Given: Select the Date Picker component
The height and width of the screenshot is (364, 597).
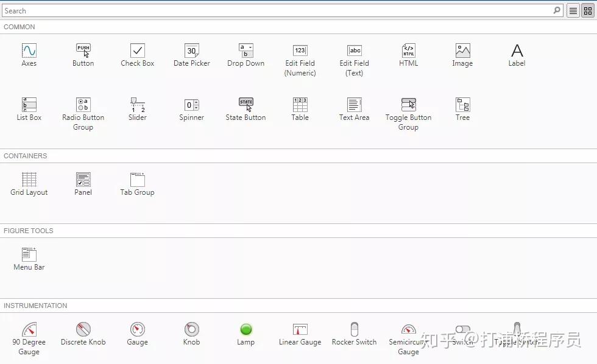Looking at the screenshot, I should point(191,55).
